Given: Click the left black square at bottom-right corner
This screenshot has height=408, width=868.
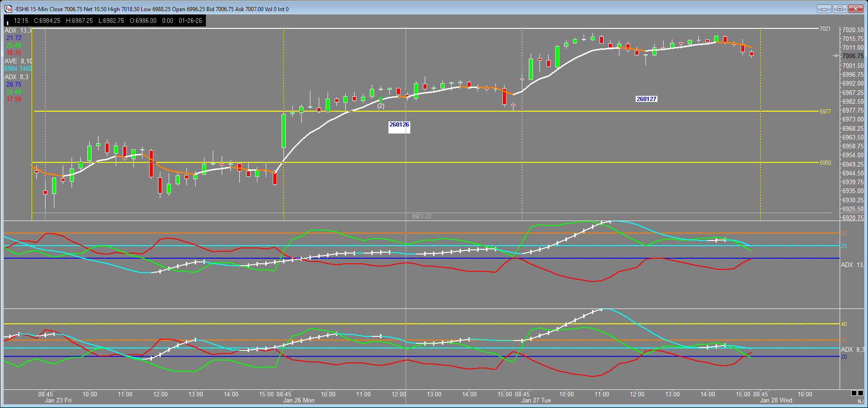Looking at the screenshot, I should 854,393.
